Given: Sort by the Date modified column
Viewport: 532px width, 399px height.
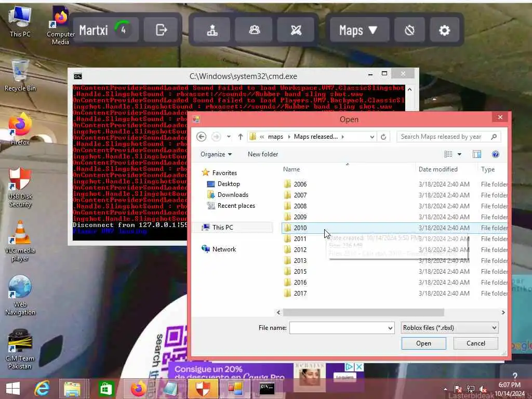Looking at the screenshot, I should 438,169.
